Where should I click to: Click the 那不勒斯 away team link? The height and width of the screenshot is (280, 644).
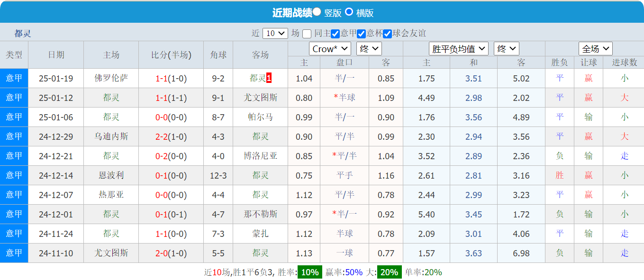click(261, 214)
